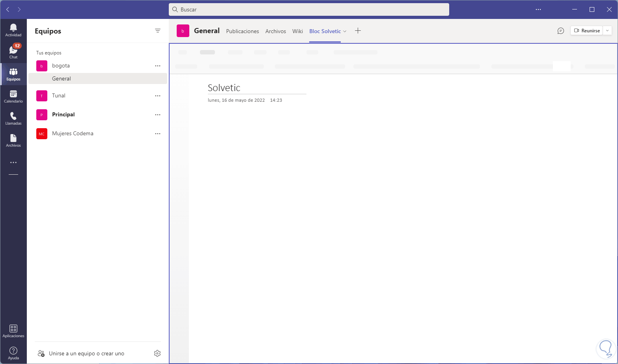Click the date lunes, 16 de mayo de 2022
The image size is (618, 364).
tap(236, 100)
